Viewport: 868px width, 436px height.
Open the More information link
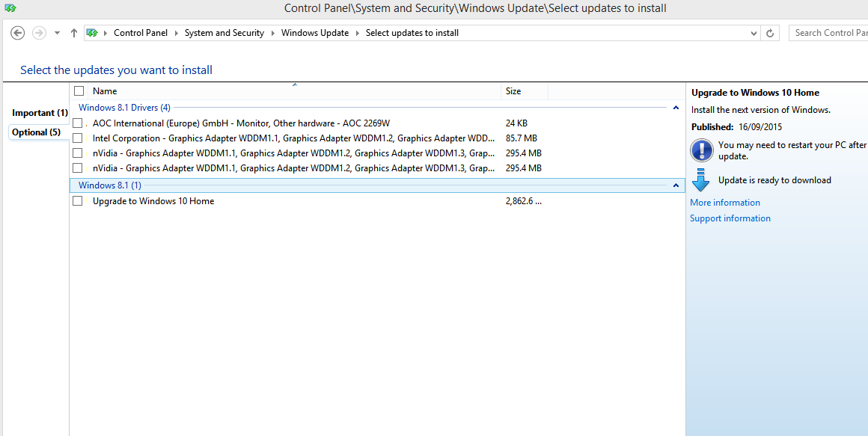[x=725, y=203]
